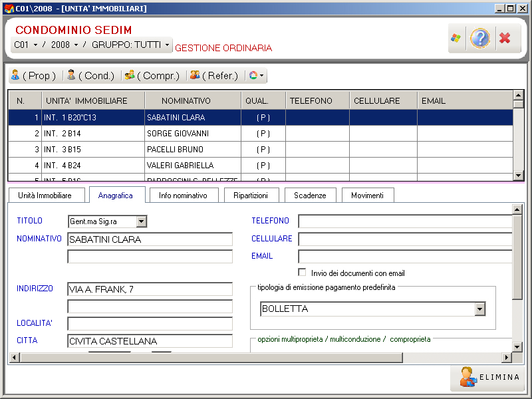Click the form panel vertical scrollbar thumb

[x=517, y=257]
